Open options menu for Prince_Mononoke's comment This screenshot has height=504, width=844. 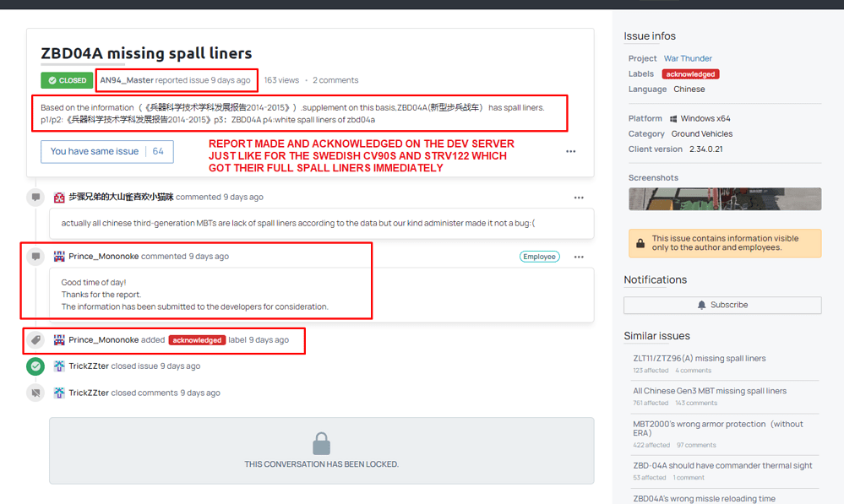click(579, 257)
